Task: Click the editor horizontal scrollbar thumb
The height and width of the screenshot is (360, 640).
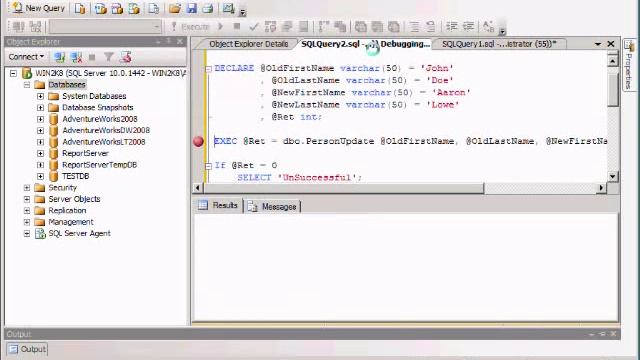Action: (344, 188)
